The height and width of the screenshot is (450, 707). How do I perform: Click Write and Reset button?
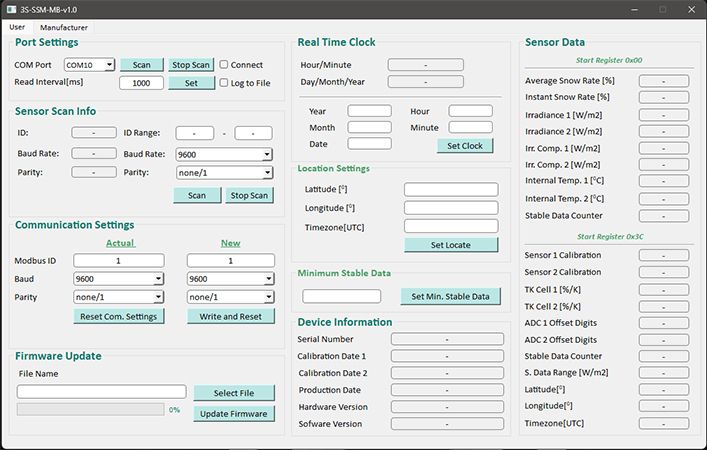click(230, 316)
